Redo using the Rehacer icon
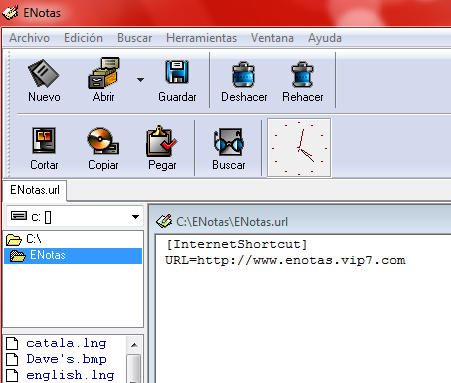This screenshot has height=383, width=451. point(302,75)
